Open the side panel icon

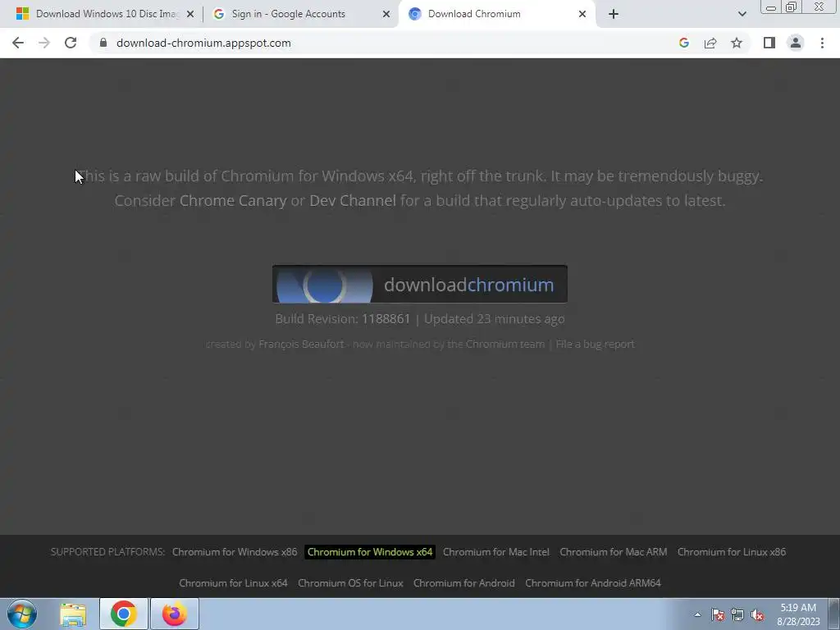[x=769, y=43]
